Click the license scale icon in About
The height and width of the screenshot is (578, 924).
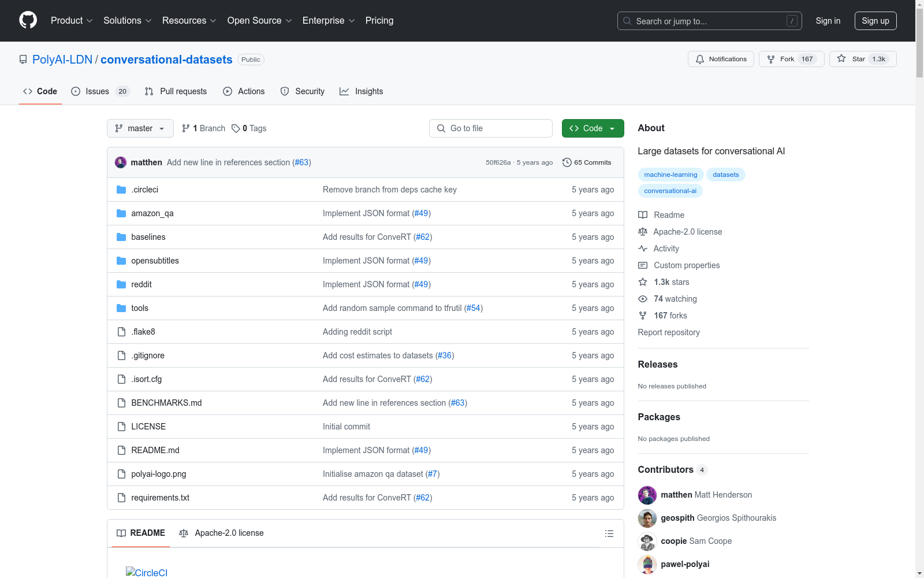(x=643, y=232)
